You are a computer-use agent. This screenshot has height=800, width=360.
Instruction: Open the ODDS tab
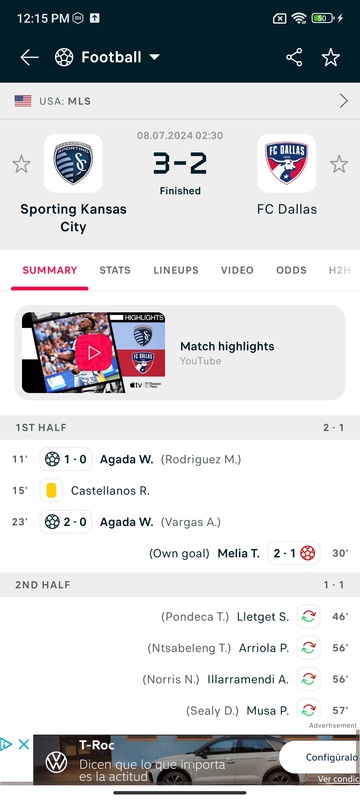pyautogui.click(x=291, y=270)
